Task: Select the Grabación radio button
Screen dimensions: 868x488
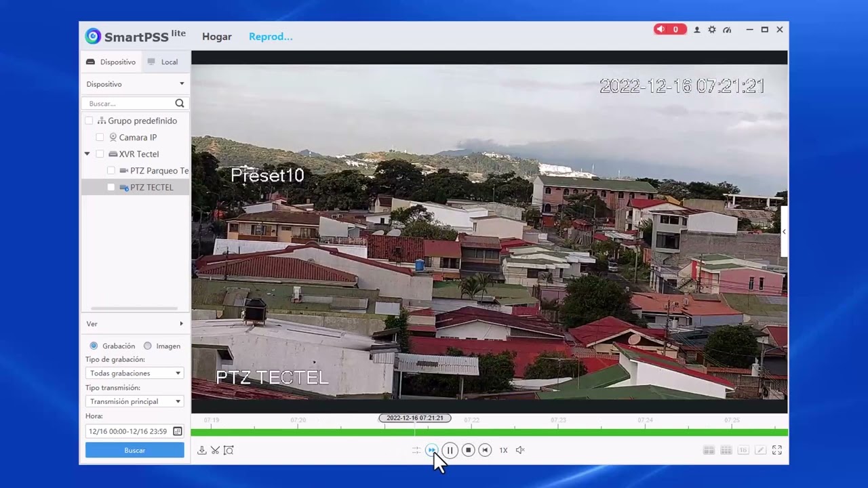Action: (94, 346)
